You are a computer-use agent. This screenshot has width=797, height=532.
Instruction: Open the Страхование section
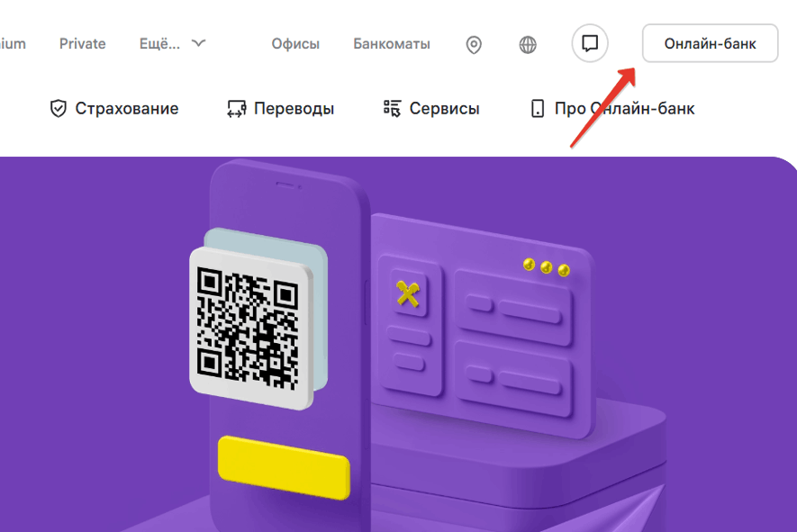[x=126, y=108]
